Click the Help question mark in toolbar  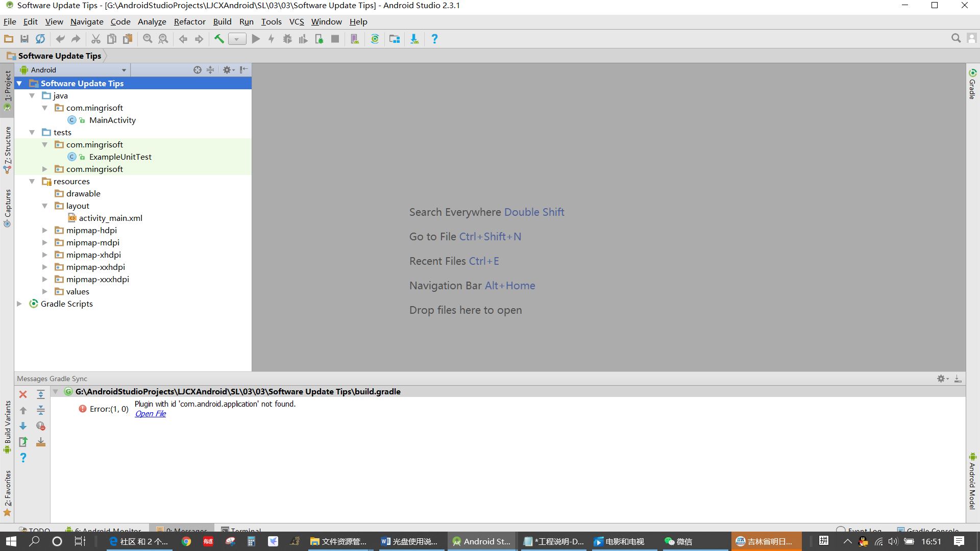point(434,39)
